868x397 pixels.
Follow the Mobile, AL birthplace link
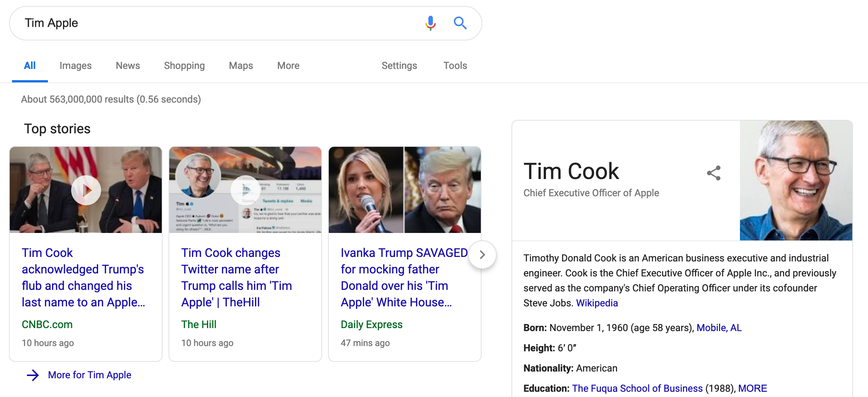719,328
